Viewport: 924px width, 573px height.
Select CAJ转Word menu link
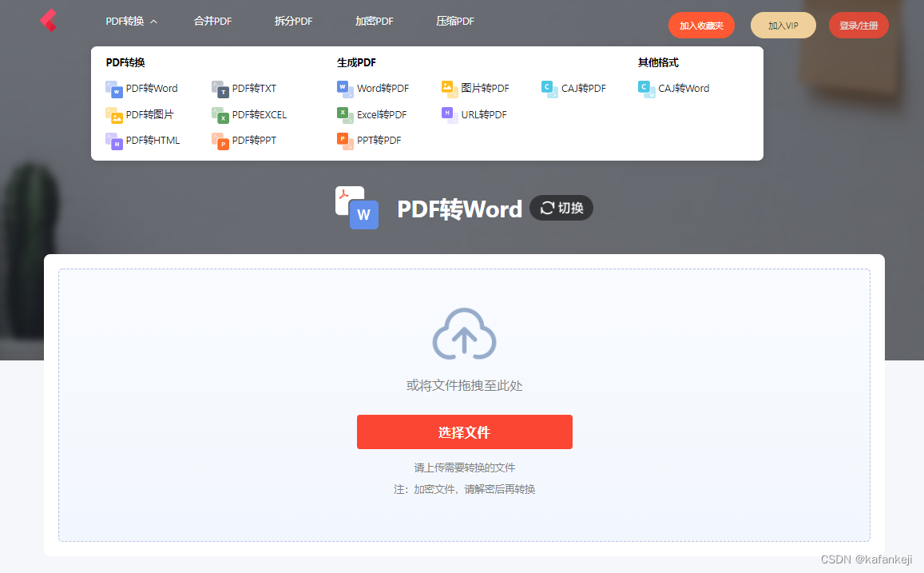pos(684,89)
